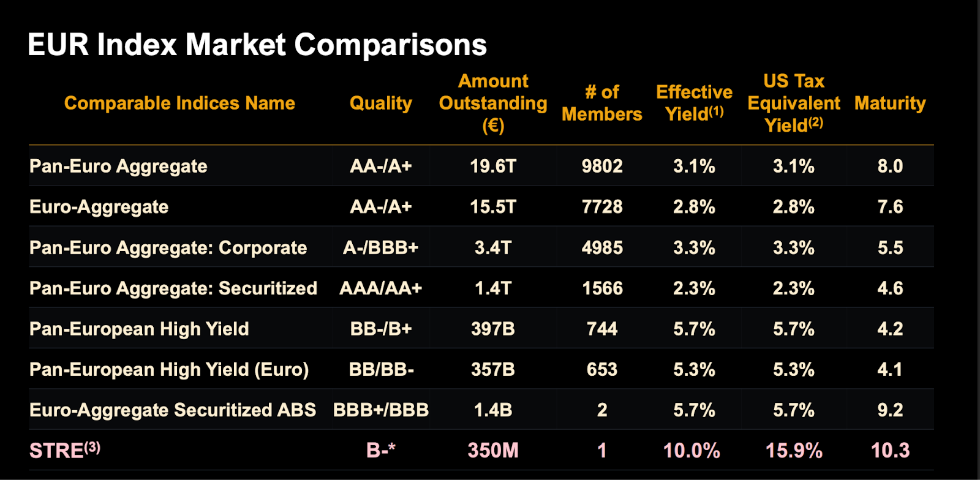Open footnote (1) on Effective Yield header
Image resolution: width=980 pixels, height=480 pixels.
[x=717, y=111]
